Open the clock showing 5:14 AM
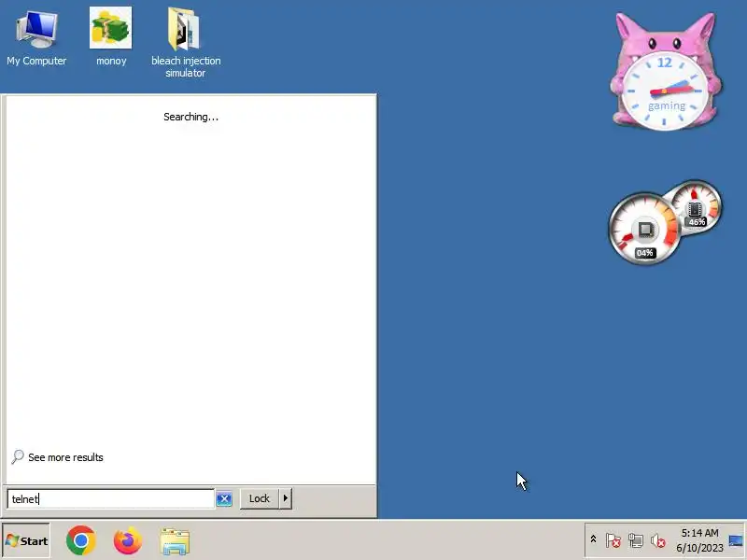 coord(699,540)
